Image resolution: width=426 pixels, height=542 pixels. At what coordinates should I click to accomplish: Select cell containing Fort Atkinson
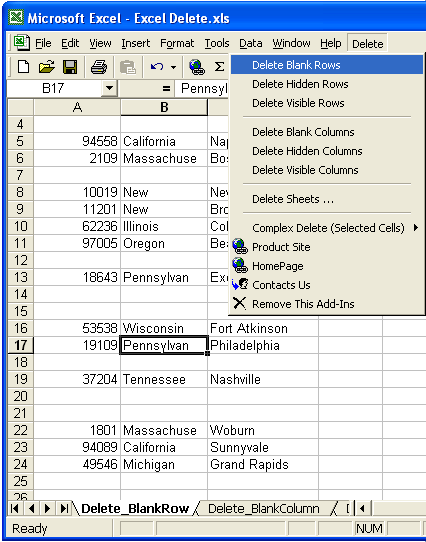pyautogui.click(x=263, y=328)
